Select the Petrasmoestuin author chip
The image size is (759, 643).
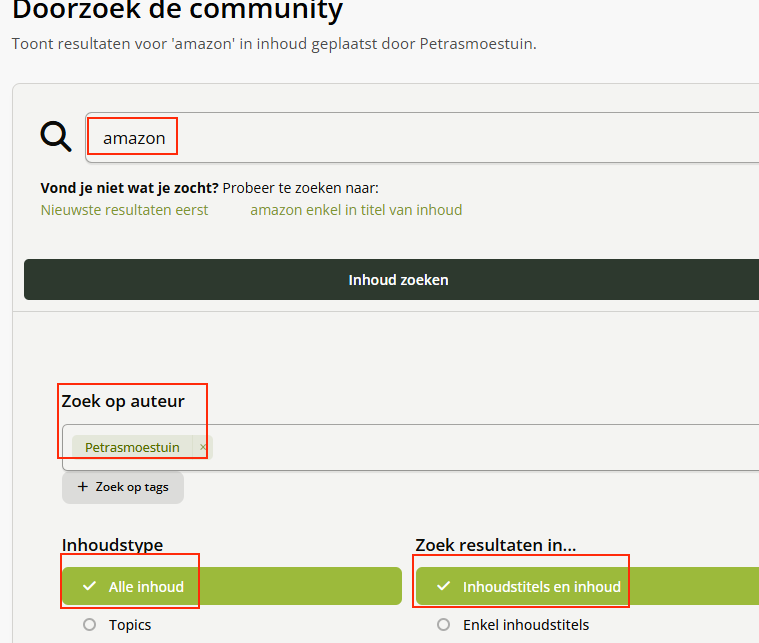[132, 447]
